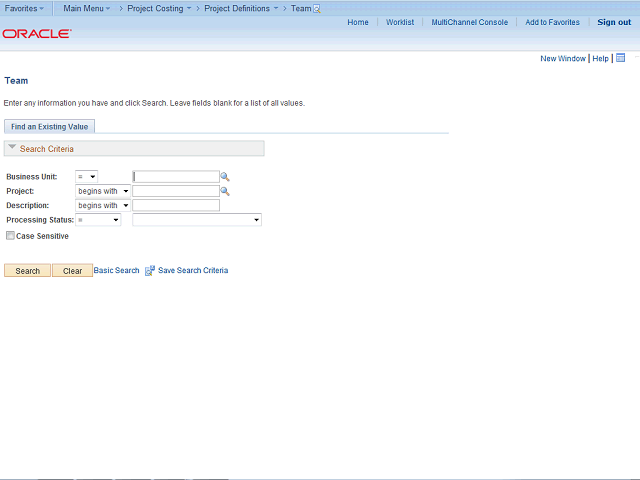640x480 pixels.
Task: Toggle the Case Sensitive checkbox
Action: tap(10, 236)
